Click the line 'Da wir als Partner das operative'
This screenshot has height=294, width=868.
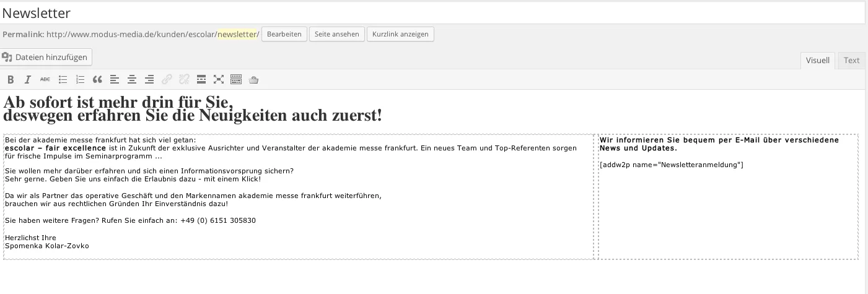(193, 196)
